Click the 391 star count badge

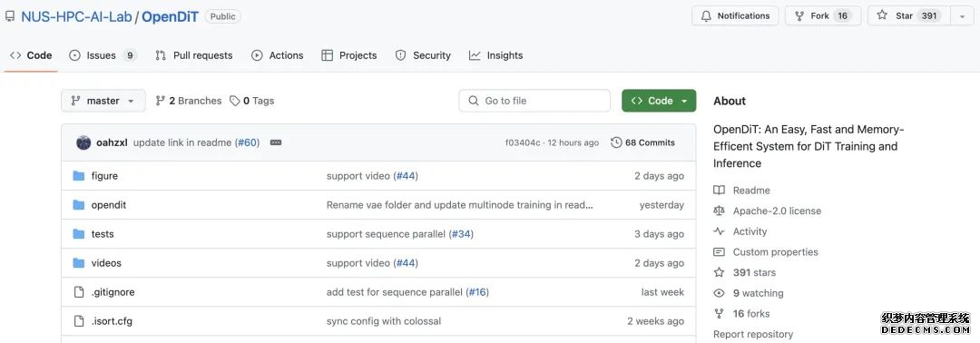[929, 15]
